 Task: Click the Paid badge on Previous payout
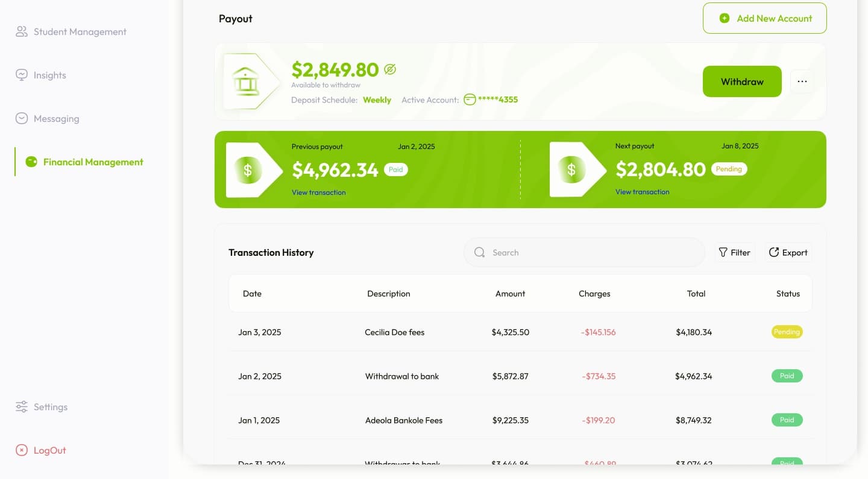(395, 170)
